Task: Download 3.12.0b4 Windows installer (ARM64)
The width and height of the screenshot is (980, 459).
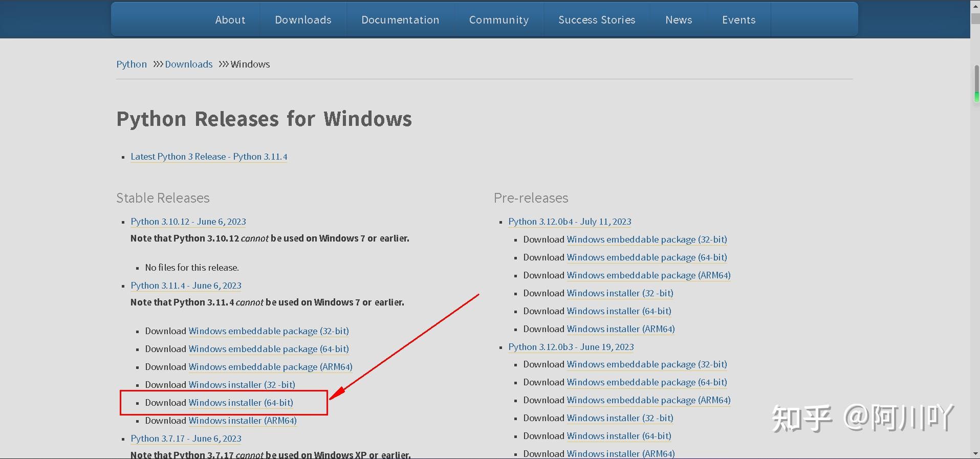Action: pos(621,329)
